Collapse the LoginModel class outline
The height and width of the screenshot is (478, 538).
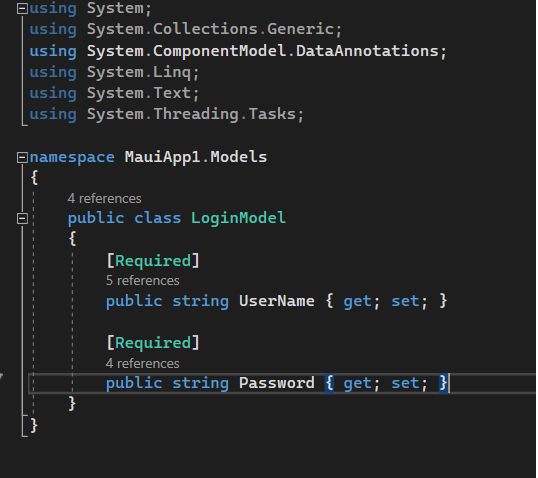click(22, 218)
